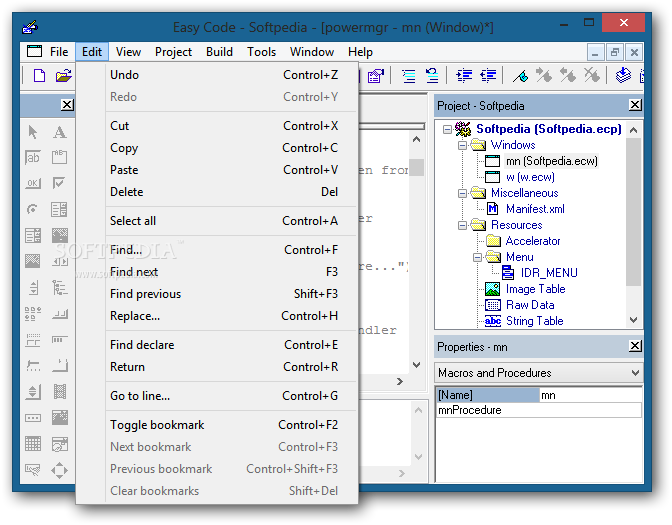Collapse the Resources folder node

[x=462, y=225]
